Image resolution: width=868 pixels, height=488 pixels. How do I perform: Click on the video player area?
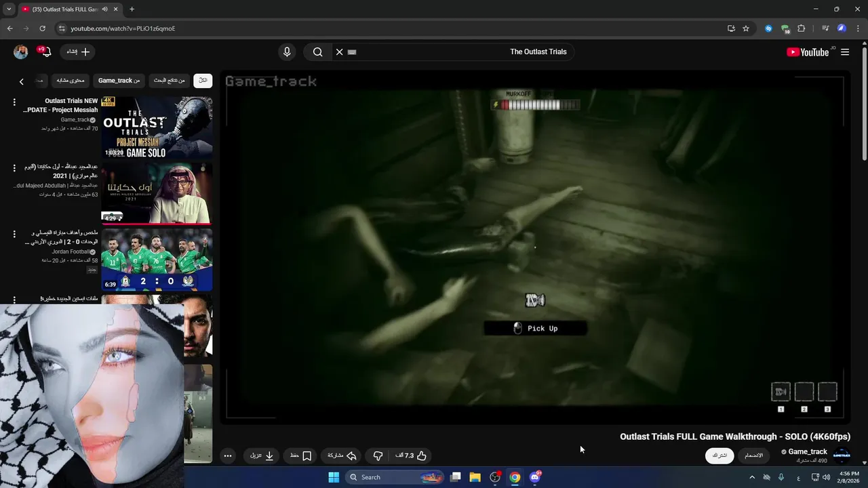pyautogui.click(x=536, y=247)
